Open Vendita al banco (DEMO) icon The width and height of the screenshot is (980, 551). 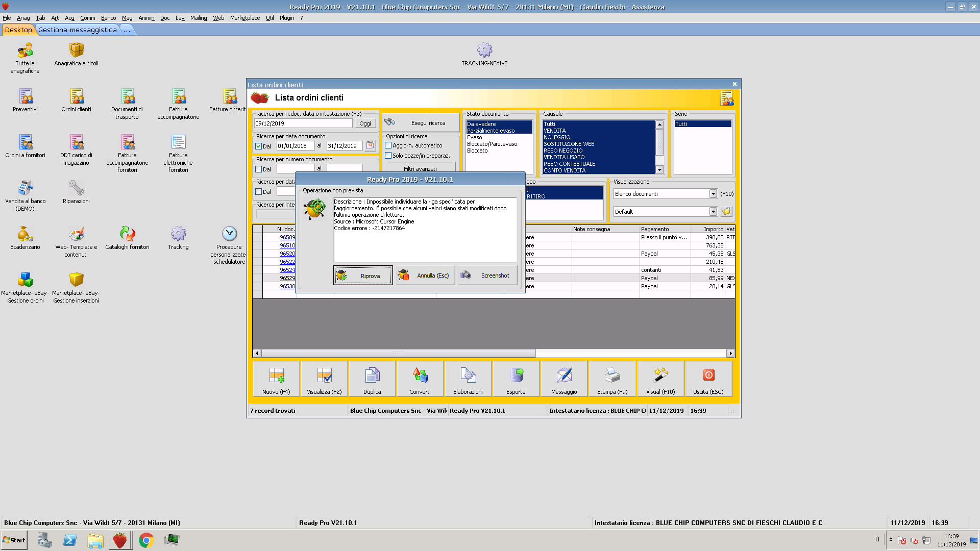click(25, 196)
